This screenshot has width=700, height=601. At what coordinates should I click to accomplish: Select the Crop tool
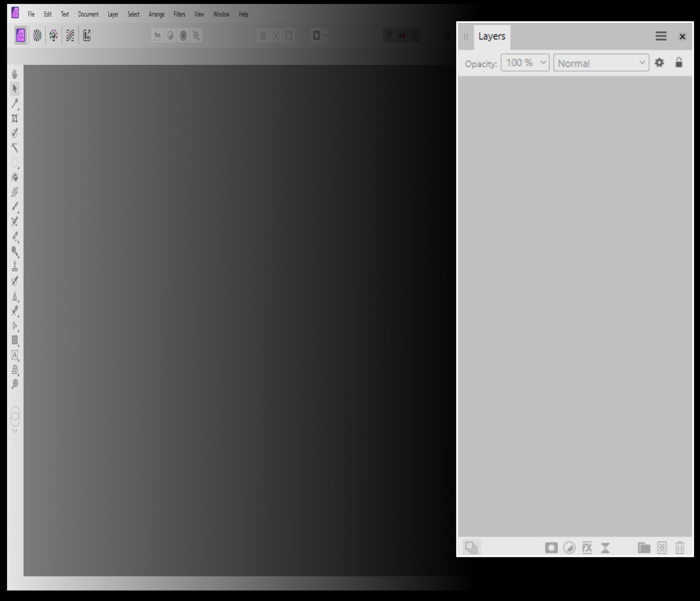pyautogui.click(x=15, y=118)
